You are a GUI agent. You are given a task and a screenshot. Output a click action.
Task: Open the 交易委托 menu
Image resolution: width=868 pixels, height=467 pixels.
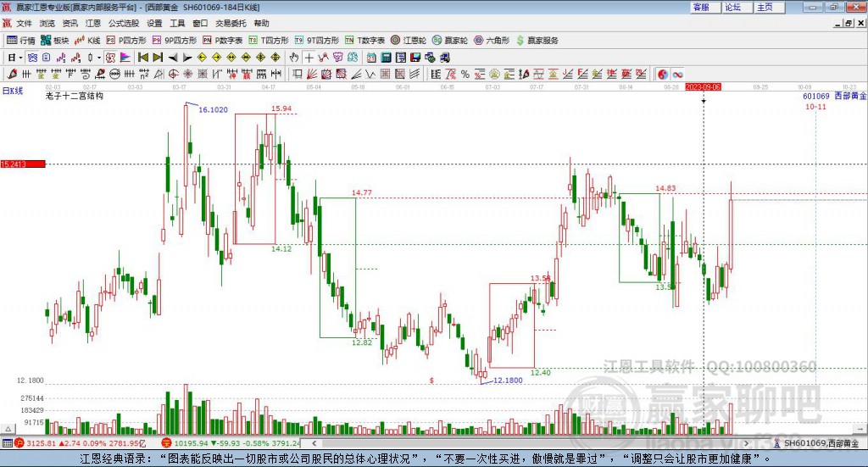coord(231,23)
